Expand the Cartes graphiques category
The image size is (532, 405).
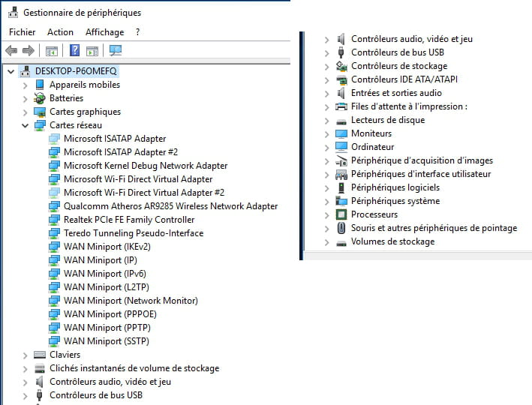click(x=25, y=112)
